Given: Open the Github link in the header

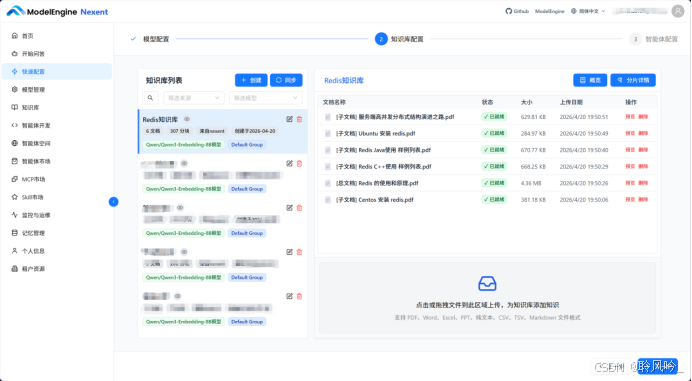Looking at the screenshot, I should pyautogui.click(x=517, y=11).
